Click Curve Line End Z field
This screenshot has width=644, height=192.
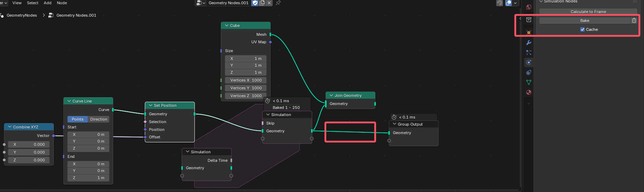click(x=88, y=178)
